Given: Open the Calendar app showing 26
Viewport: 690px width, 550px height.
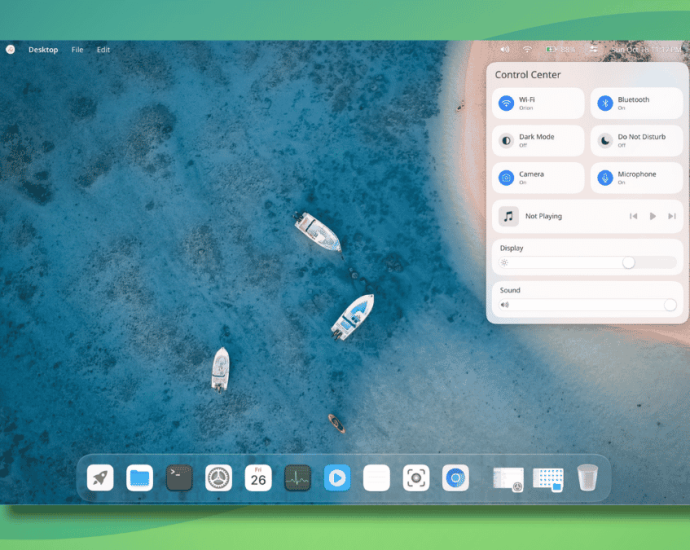Looking at the screenshot, I should click(258, 477).
